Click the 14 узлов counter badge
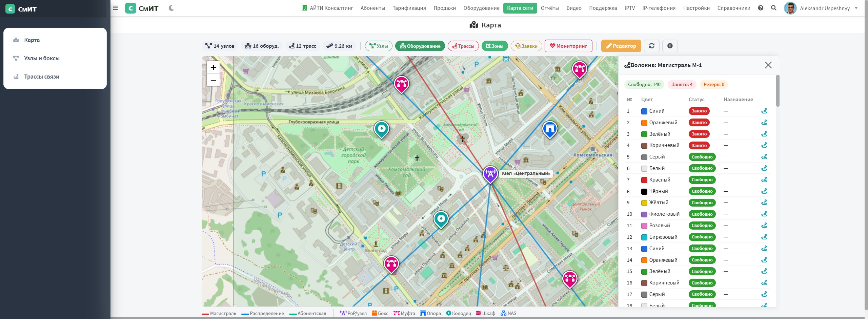 (220, 46)
